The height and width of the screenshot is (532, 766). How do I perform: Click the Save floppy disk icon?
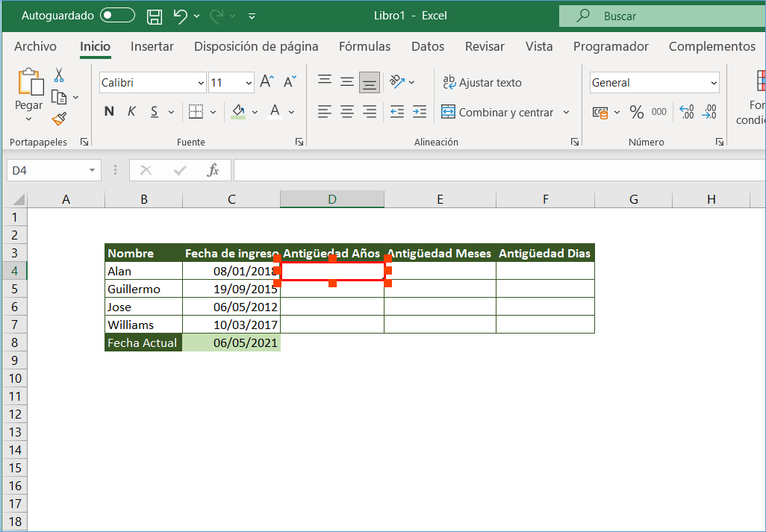[155, 16]
